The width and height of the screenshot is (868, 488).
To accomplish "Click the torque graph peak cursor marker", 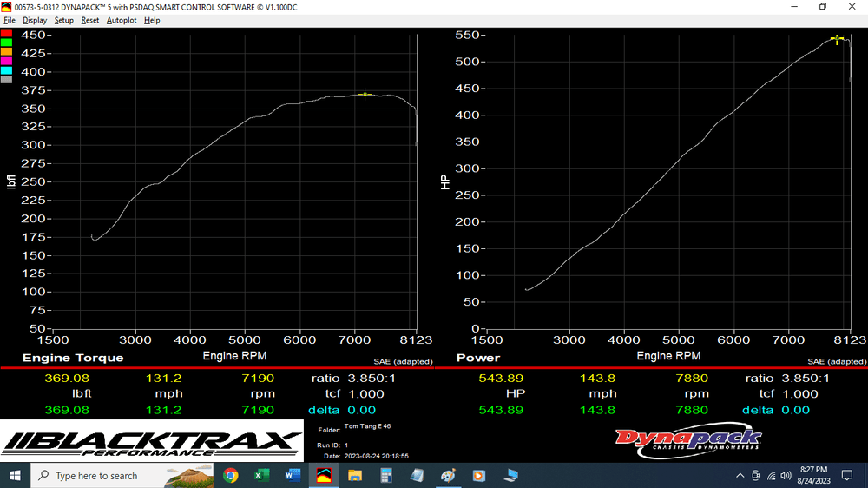I will tap(365, 94).
